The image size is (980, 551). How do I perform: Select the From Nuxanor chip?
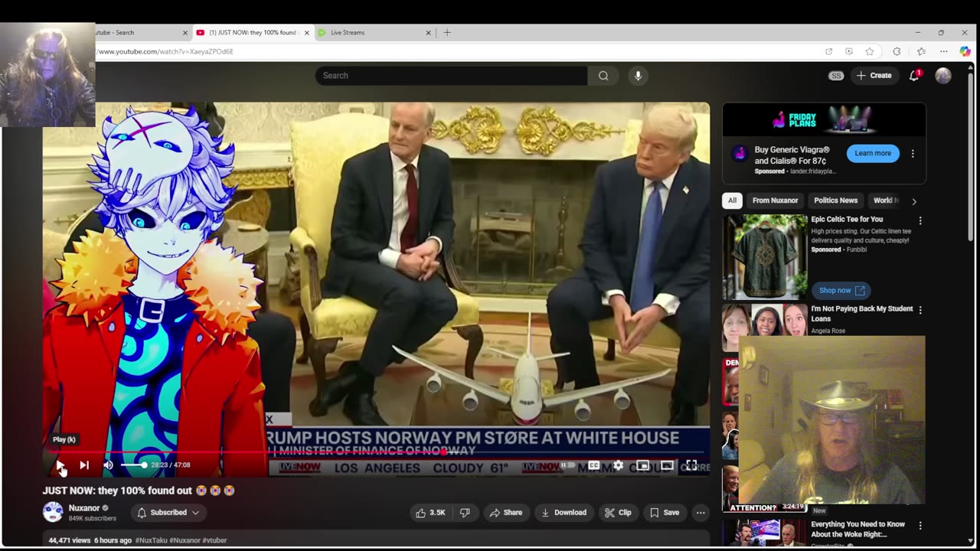[775, 201]
